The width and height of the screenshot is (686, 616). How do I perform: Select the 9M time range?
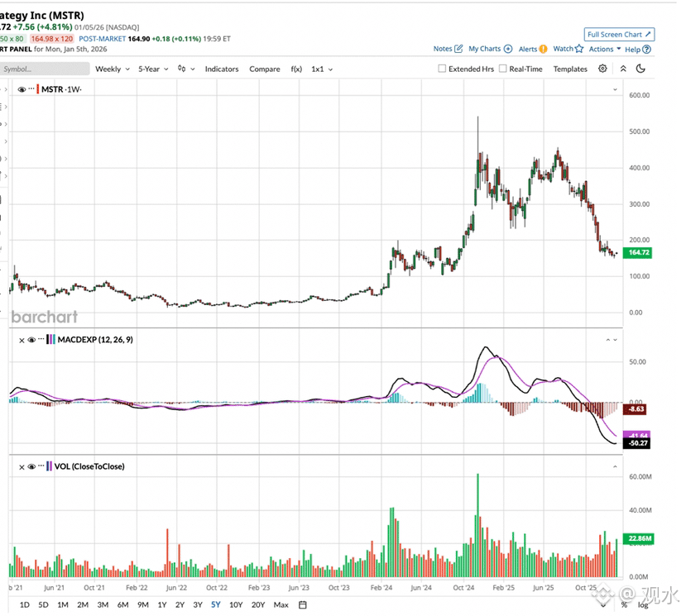coord(143,604)
